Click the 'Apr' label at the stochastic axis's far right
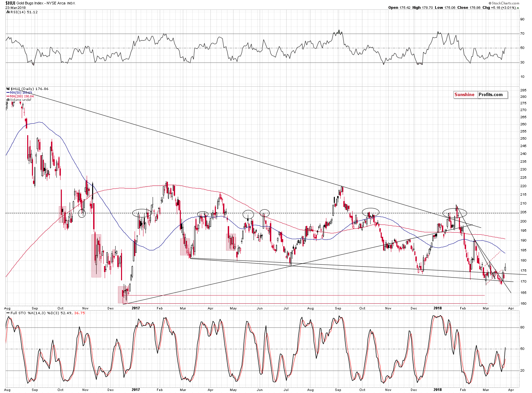This screenshot has width=532, height=393. [511, 390]
